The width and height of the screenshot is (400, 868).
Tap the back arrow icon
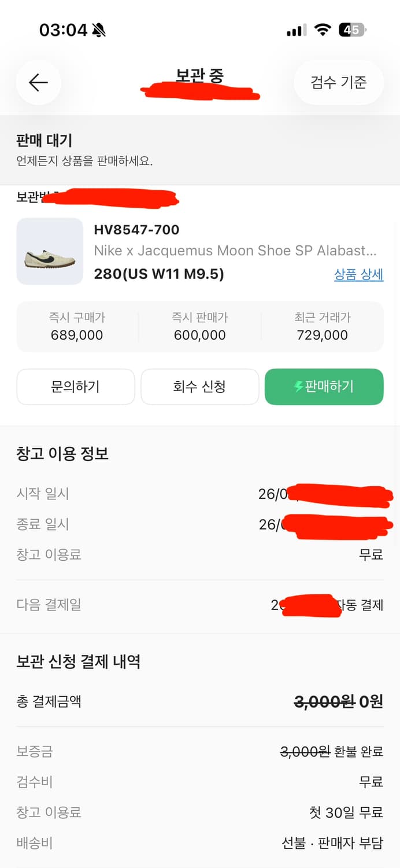[x=38, y=82]
